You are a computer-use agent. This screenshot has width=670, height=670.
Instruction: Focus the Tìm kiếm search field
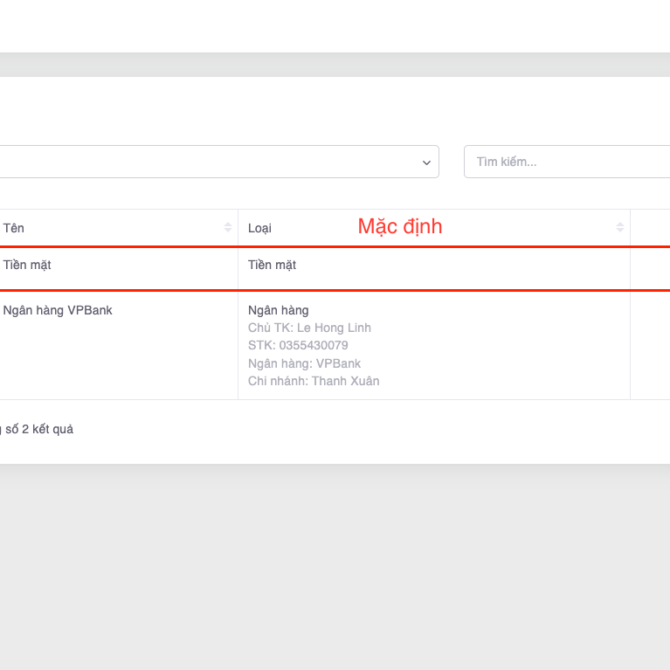coord(565,162)
